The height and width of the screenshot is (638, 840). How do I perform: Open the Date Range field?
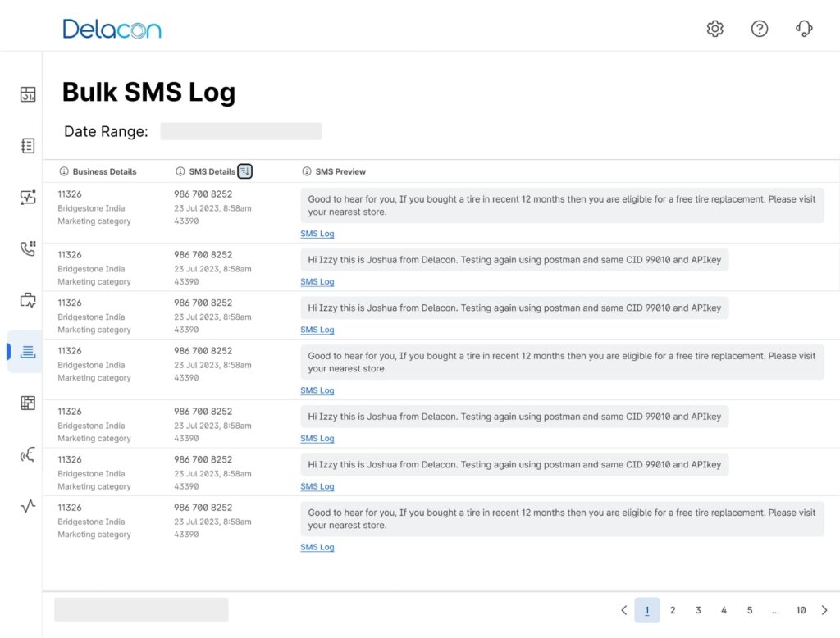click(x=240, y=131)
